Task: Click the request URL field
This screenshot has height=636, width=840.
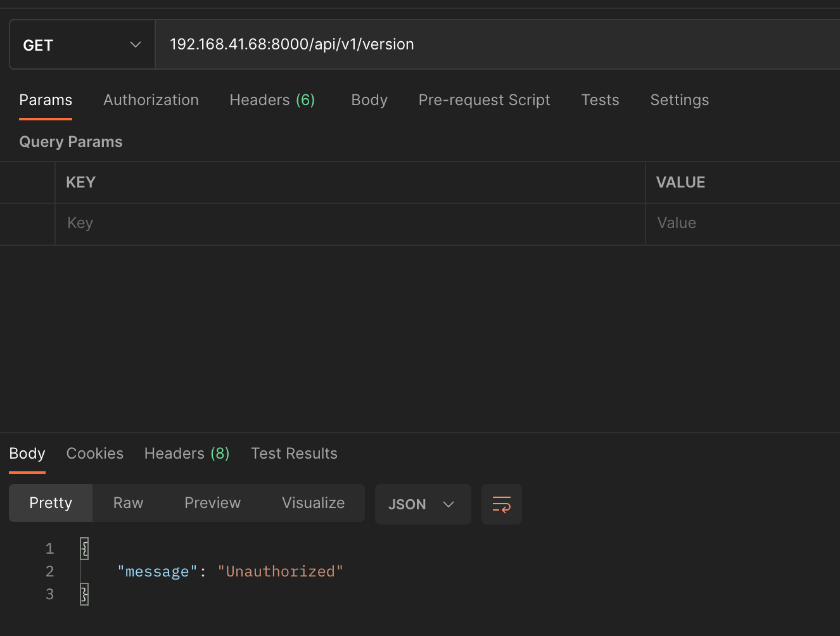Action: click(x=497, y=44)
